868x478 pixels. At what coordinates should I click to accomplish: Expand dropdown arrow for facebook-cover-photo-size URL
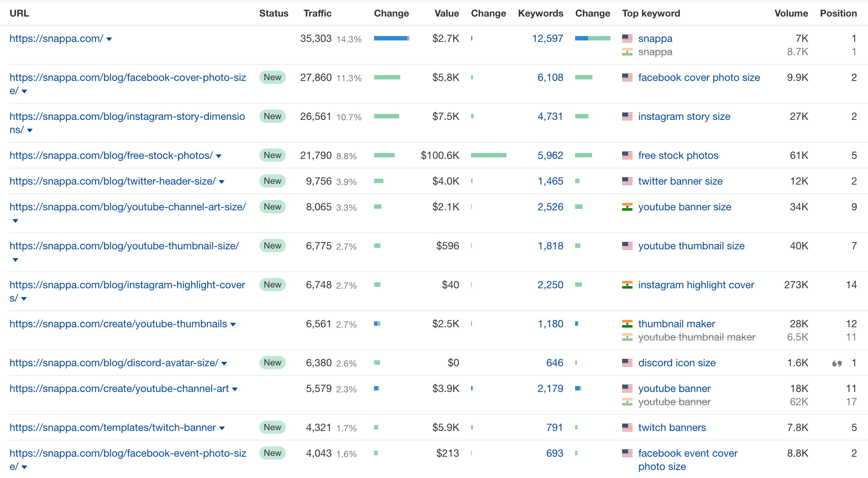tap(24, 92)
